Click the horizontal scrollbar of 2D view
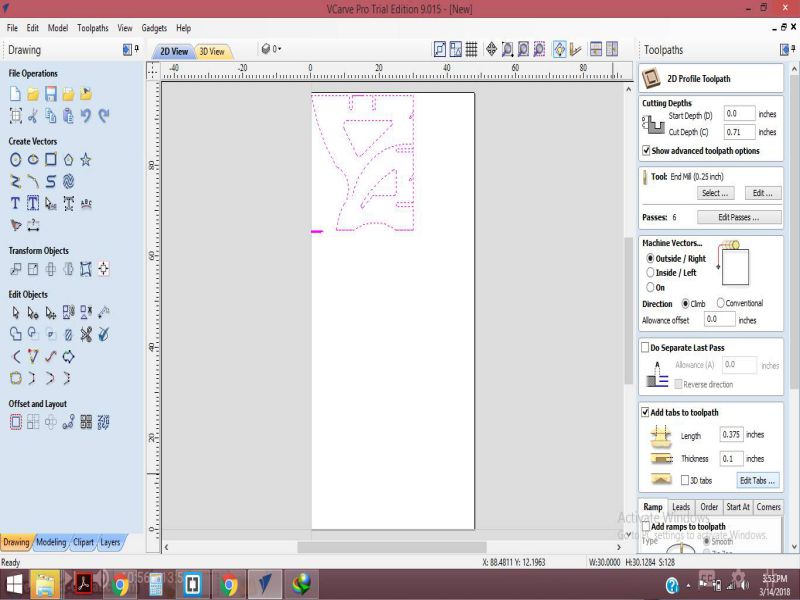The height and width of the screenshot is (600, 800). (393, 547)
